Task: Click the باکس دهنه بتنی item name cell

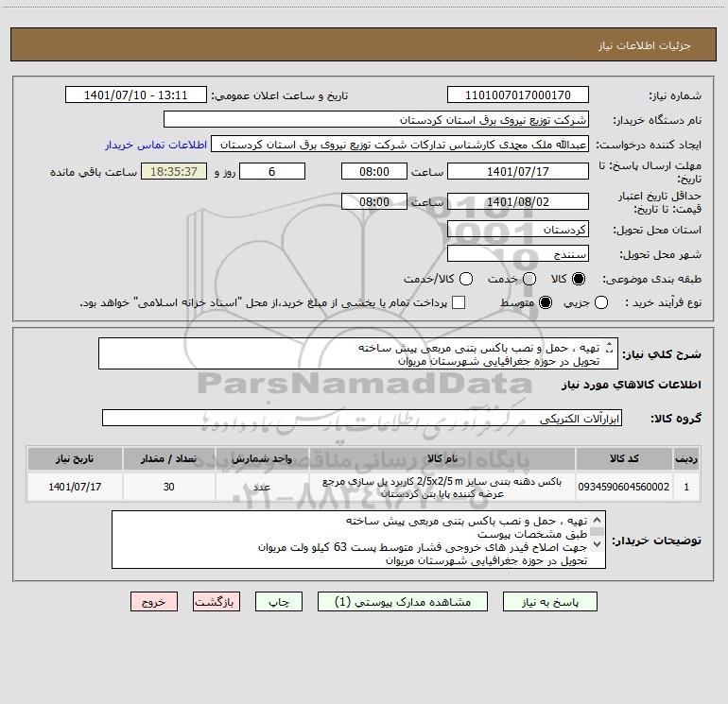Action: (x=442, y=487)
